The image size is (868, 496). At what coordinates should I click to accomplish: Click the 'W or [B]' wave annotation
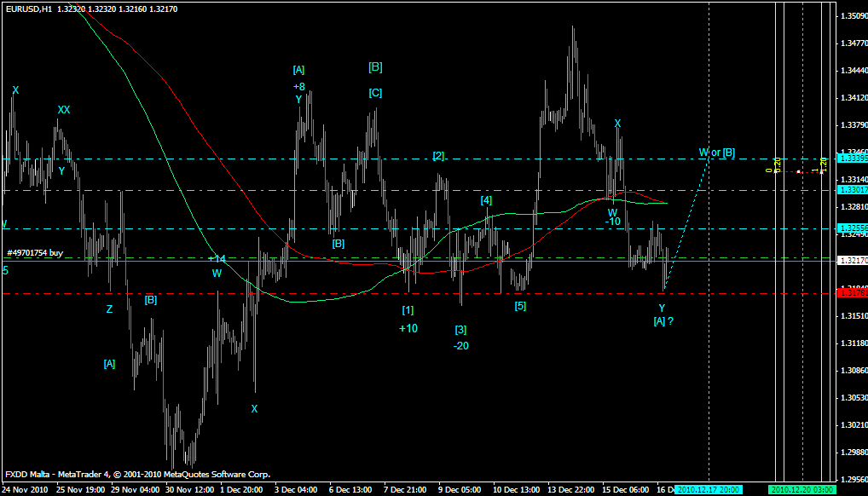pos(716,153)
